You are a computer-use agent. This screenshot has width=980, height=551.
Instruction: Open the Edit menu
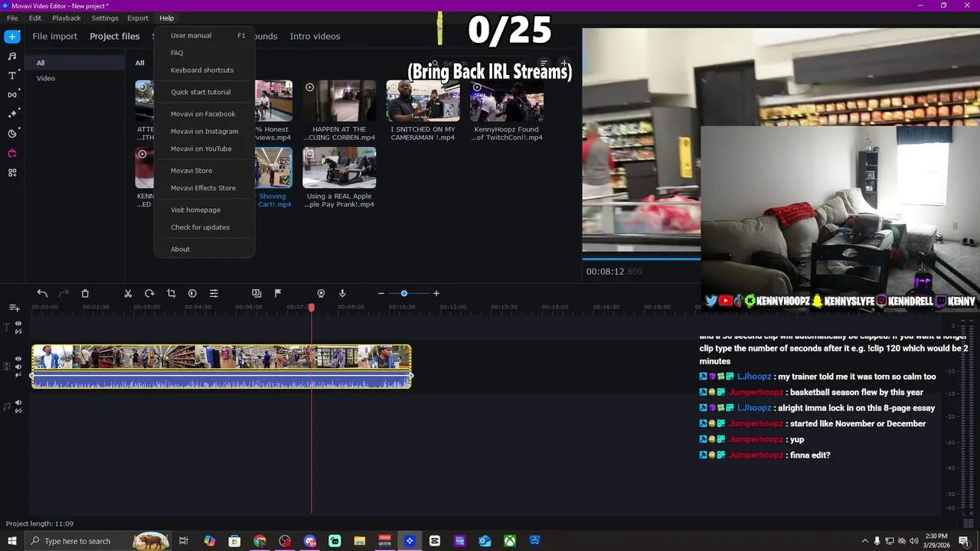point(35,18)
